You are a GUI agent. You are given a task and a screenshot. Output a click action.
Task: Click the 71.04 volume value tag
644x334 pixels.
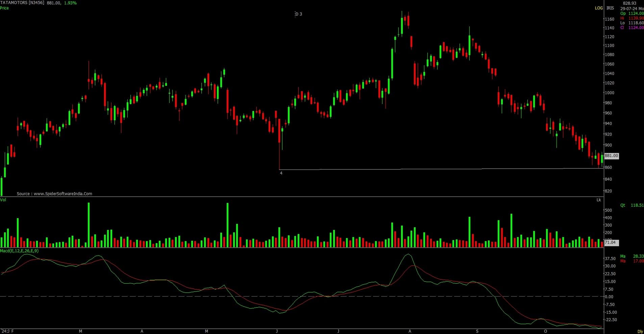pyautogui.click(x=610, y=242)
